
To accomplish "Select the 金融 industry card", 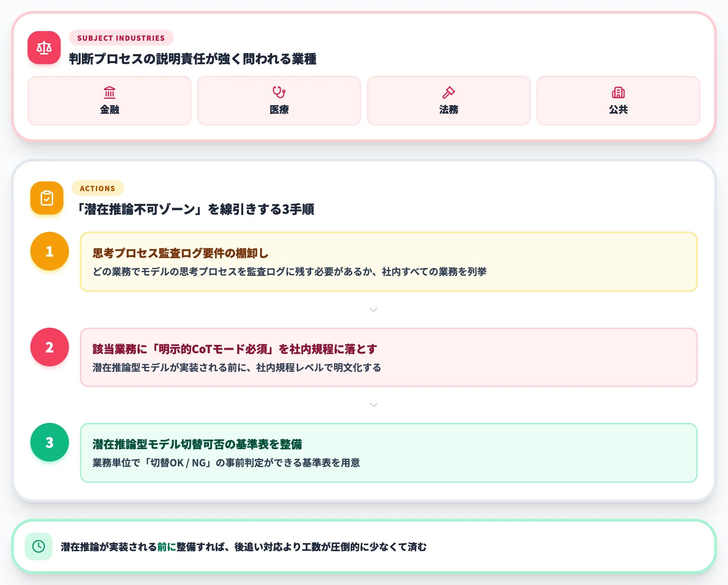I will tap(110, 101).
